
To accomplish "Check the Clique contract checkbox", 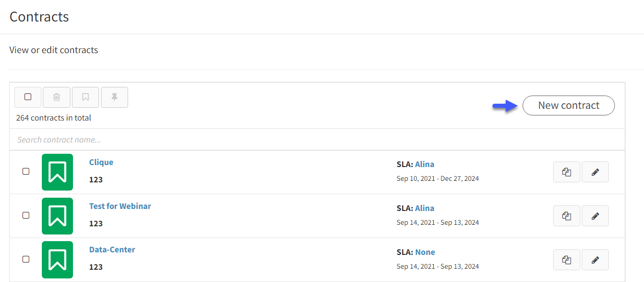I will [x=26, y=172].
